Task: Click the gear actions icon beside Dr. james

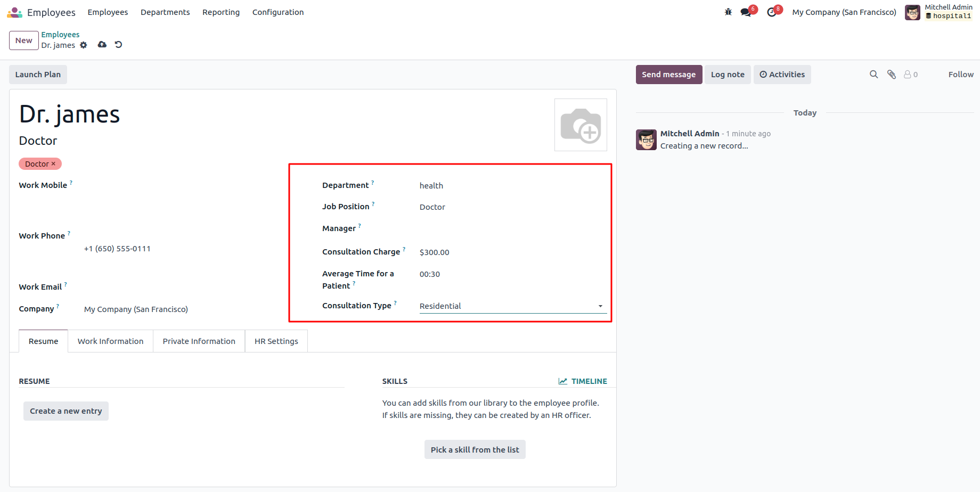Action: [84, 45]
